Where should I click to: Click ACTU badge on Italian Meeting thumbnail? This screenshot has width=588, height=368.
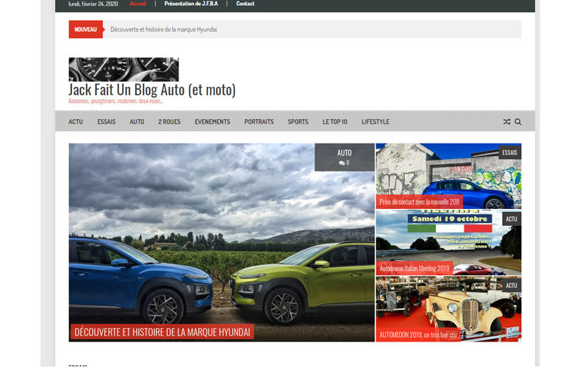click(512, 219)
